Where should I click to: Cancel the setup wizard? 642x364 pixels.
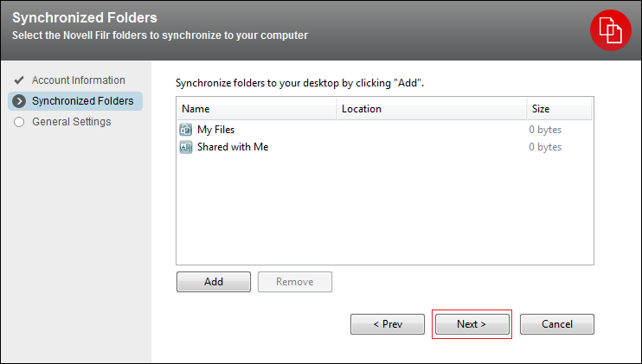click(557, 324)
